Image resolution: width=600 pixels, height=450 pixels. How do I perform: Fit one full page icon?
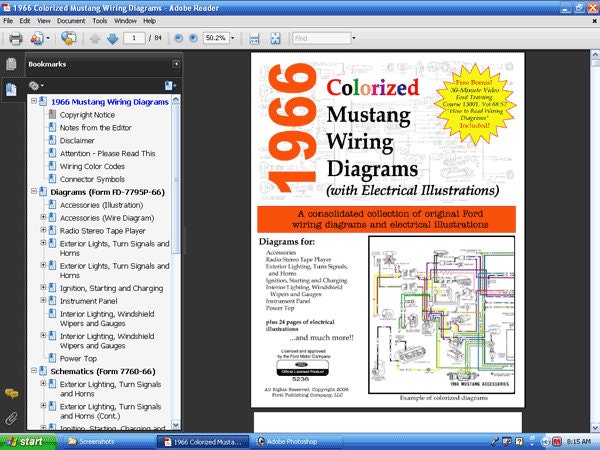(275, 38)
